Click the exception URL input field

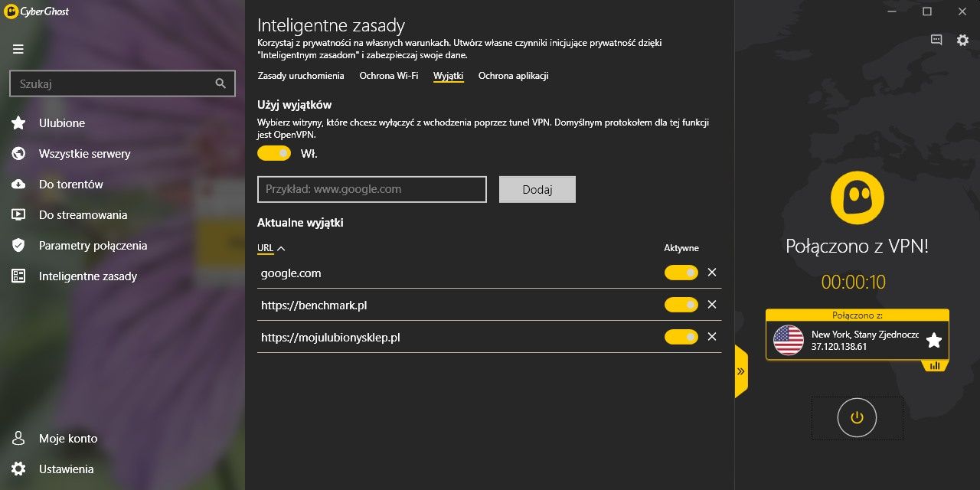pyautogui.click(x=372, y=189)
